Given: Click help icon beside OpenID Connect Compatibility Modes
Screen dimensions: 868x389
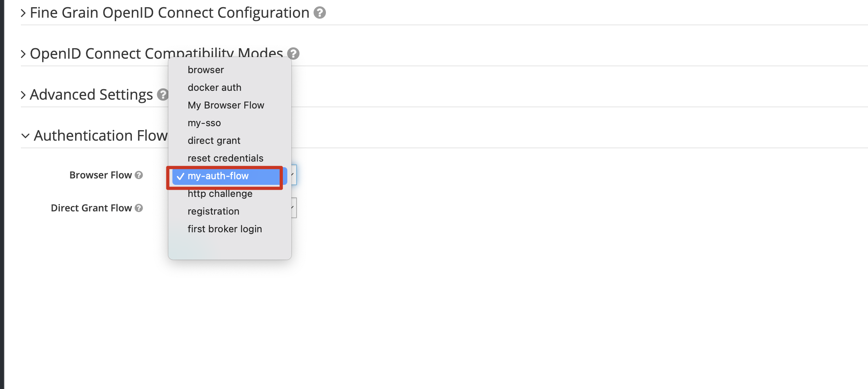Looking at the screenshot, I should (x=293, y=53).
